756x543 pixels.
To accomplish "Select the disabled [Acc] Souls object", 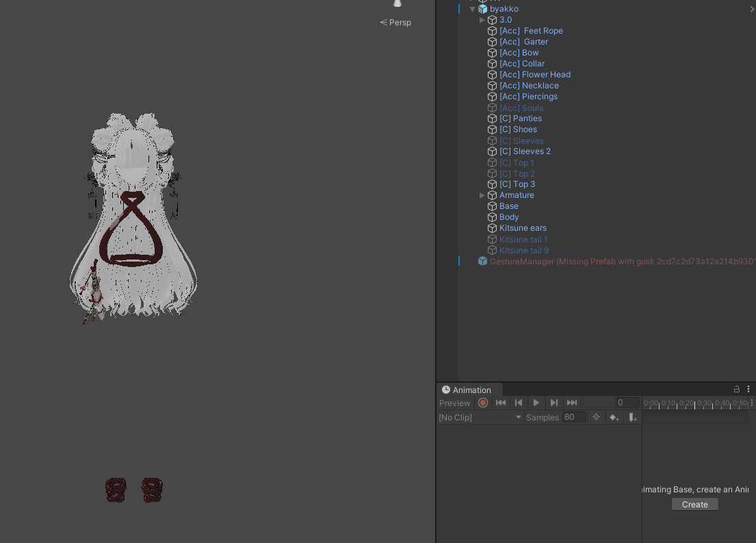I will pos(521,108).
